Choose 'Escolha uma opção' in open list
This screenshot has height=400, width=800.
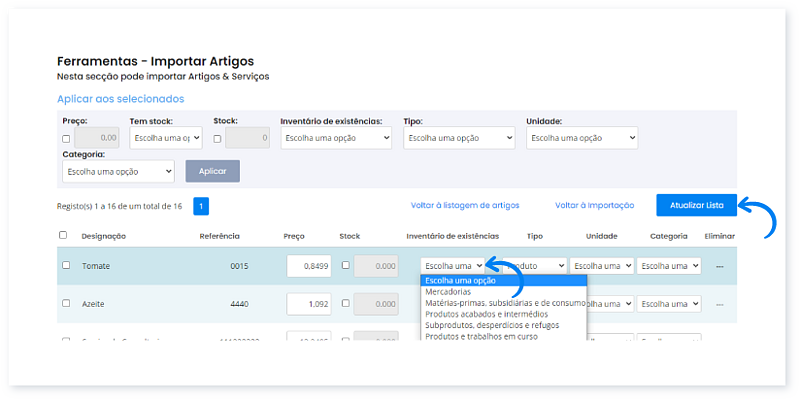click(504, 281)
